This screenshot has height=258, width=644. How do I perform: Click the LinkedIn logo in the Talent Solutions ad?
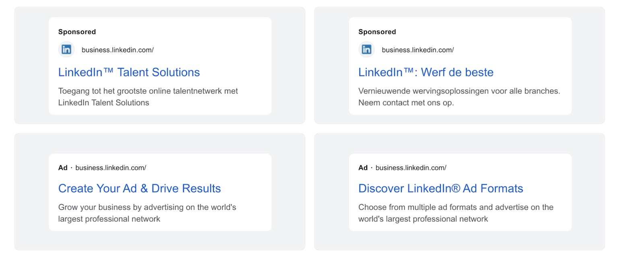[66, 49]
